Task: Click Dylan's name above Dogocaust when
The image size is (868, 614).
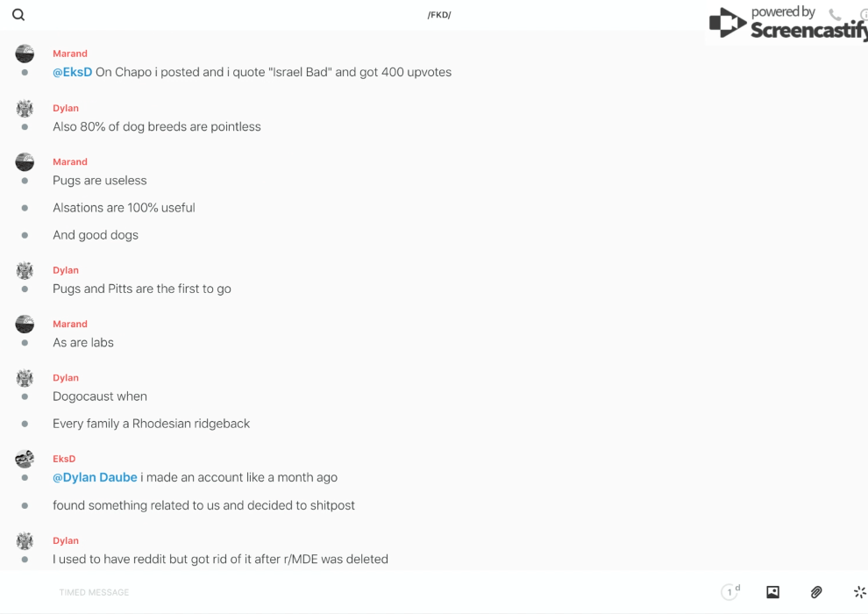Action: tap(66, 378)
